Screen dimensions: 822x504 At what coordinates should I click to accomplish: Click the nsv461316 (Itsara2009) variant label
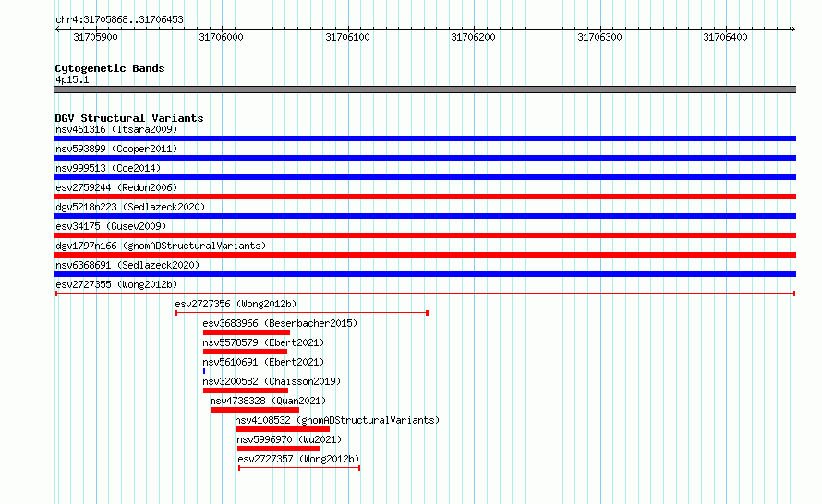coord(116,129)
